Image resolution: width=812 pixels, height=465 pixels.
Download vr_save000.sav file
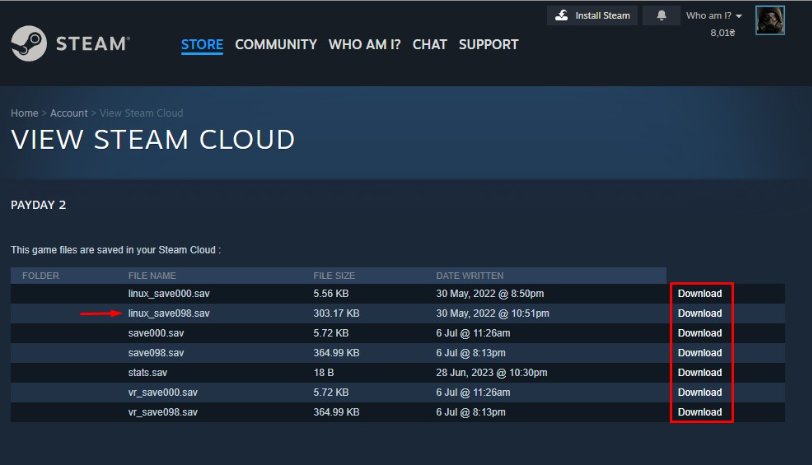point(699,392)
